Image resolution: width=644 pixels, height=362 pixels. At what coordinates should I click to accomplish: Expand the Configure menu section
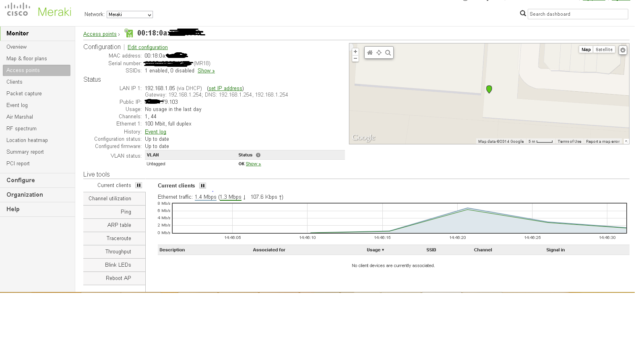pyautogui.click(x=21, y=180)
